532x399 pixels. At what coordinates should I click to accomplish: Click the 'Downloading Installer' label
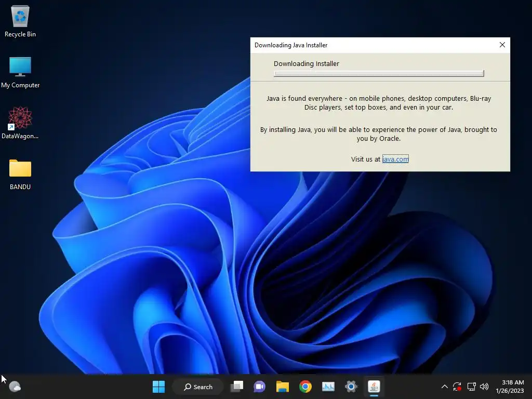(x=307, y=63)
